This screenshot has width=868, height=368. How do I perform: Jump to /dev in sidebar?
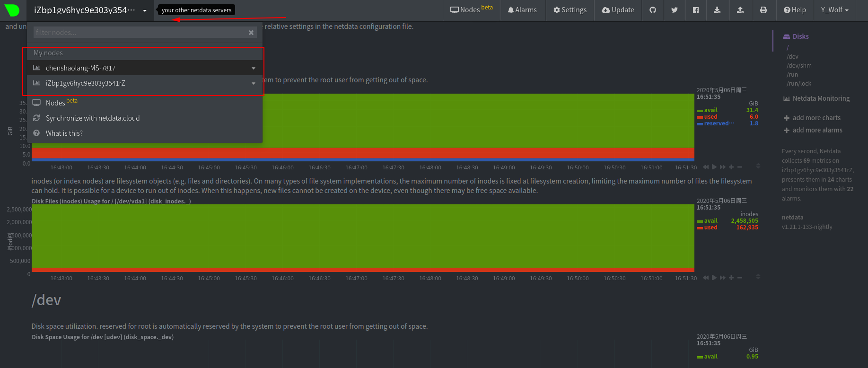[x=792, y=57]
